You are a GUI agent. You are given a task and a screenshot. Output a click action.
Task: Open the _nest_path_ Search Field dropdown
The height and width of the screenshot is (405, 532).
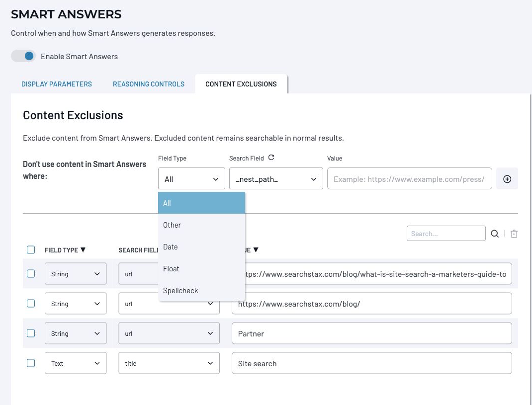point(276,178)
